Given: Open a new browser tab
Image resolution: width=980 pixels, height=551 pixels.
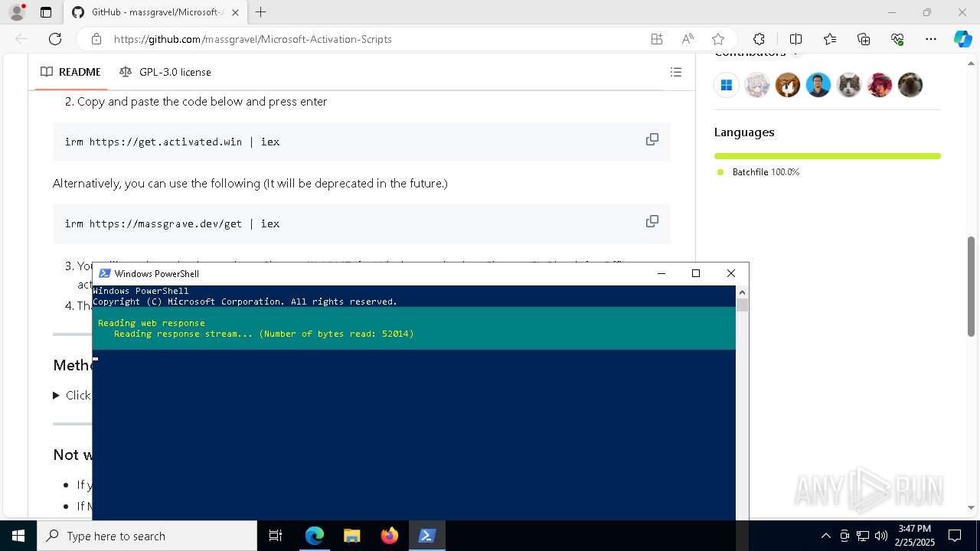Looking at the screenshot, I should pyautogui.click(x=261, y=12).
